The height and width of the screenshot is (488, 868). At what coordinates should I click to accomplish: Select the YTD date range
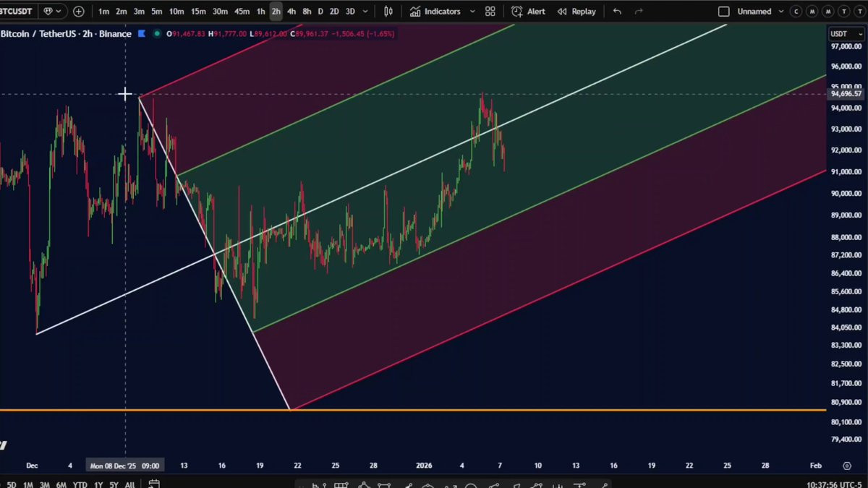click(x=80, y=484)
